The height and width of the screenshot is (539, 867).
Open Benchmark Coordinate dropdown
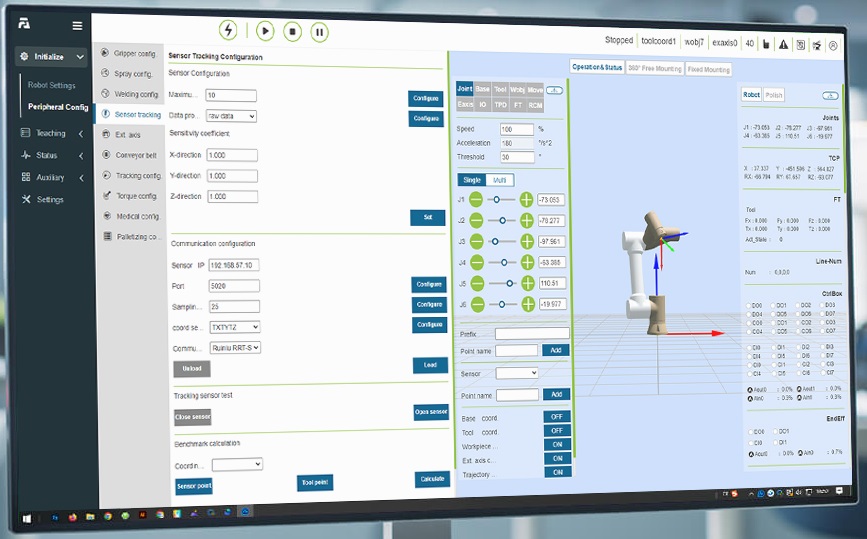pos(237,464)
